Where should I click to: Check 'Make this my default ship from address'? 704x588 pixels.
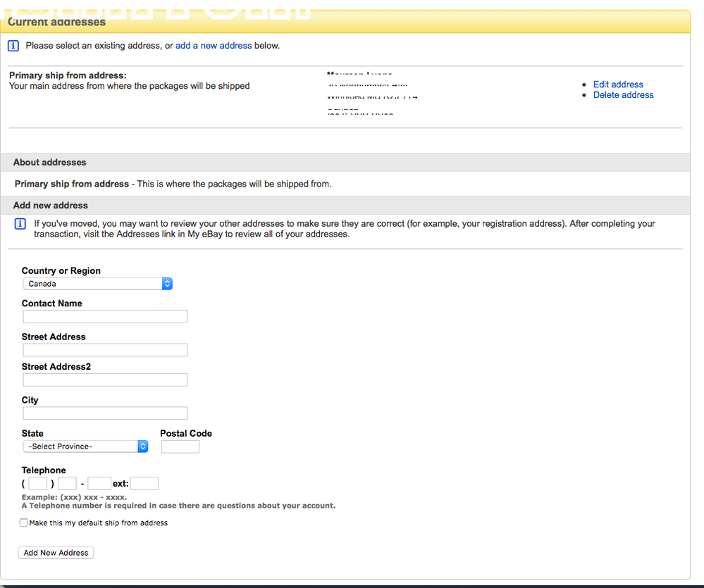point(24,523)
